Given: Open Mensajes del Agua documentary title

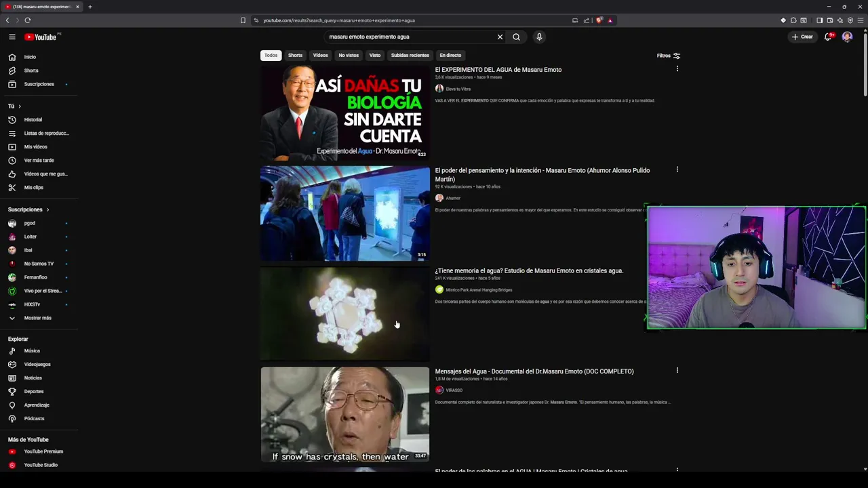Looking at the screenshot, I should pyautogui.click(x=534, y=371).
